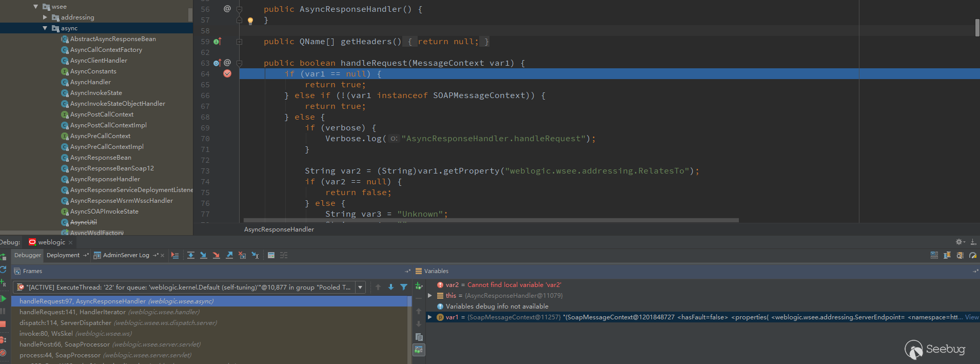Click the Force Step Into red arrow icon
This screenshot has height=364, width=980.
click(x=217, y=255)
